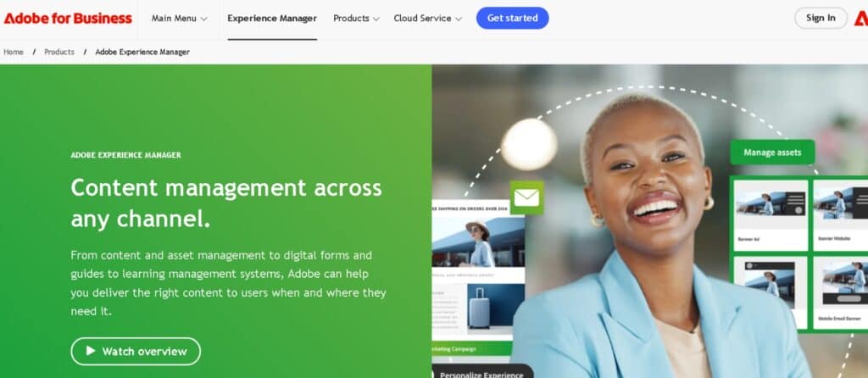Image resolution: width=868 pixels, height=378 pixels.
Task: Expand the Main Menu chevron
Action: pos(203,19)
